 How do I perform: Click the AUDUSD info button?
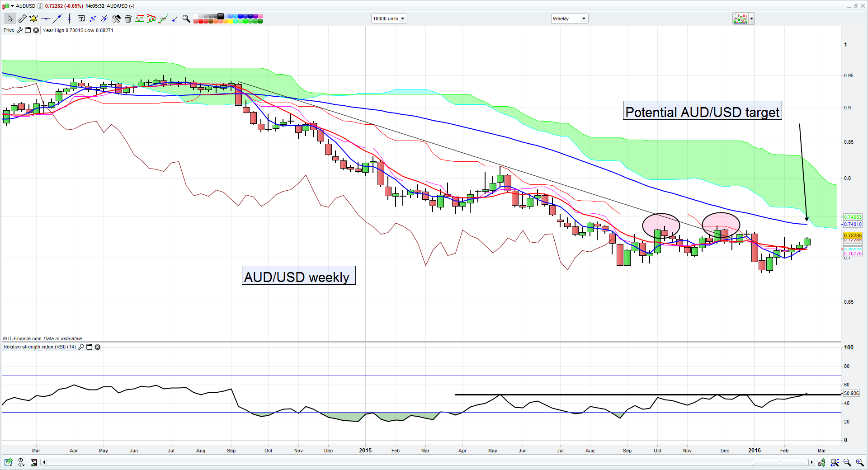tap(40, 6)
